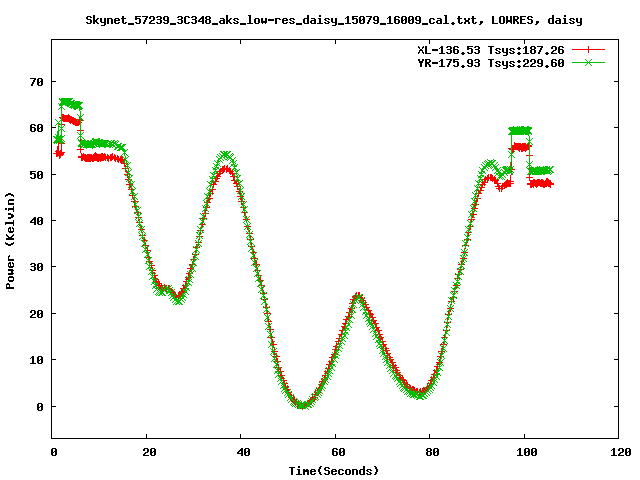Click the x-axis tick label 120

coord(619,453)
